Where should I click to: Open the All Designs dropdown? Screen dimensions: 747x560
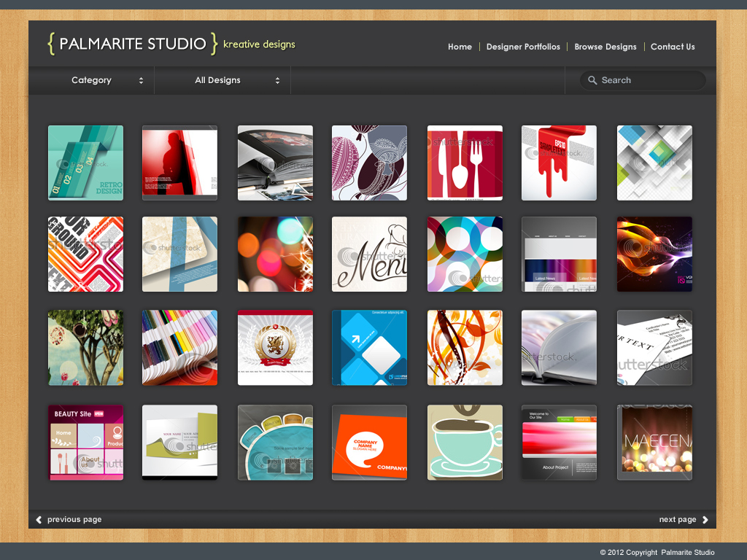(x=222, y=80)
